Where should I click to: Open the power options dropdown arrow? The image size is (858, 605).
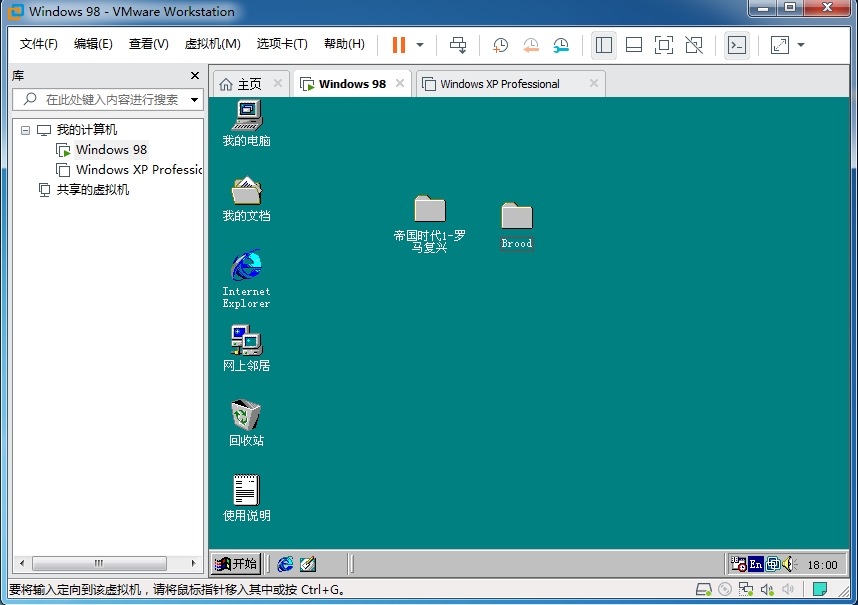click(420, 45)
